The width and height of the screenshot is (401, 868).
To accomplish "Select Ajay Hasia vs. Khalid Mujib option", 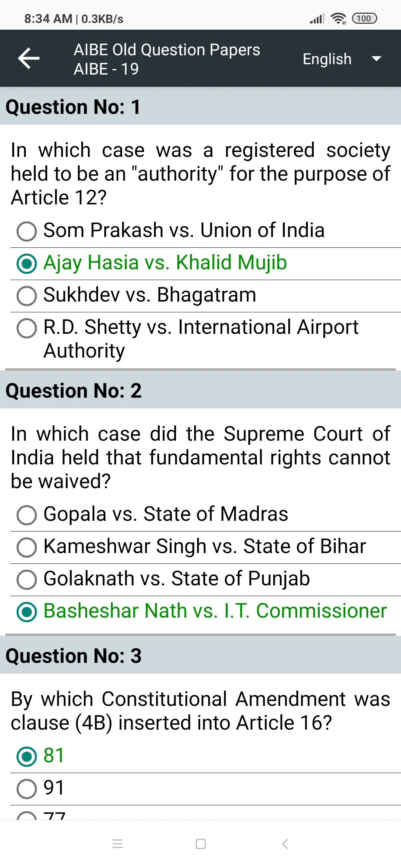I will [206, 263].
